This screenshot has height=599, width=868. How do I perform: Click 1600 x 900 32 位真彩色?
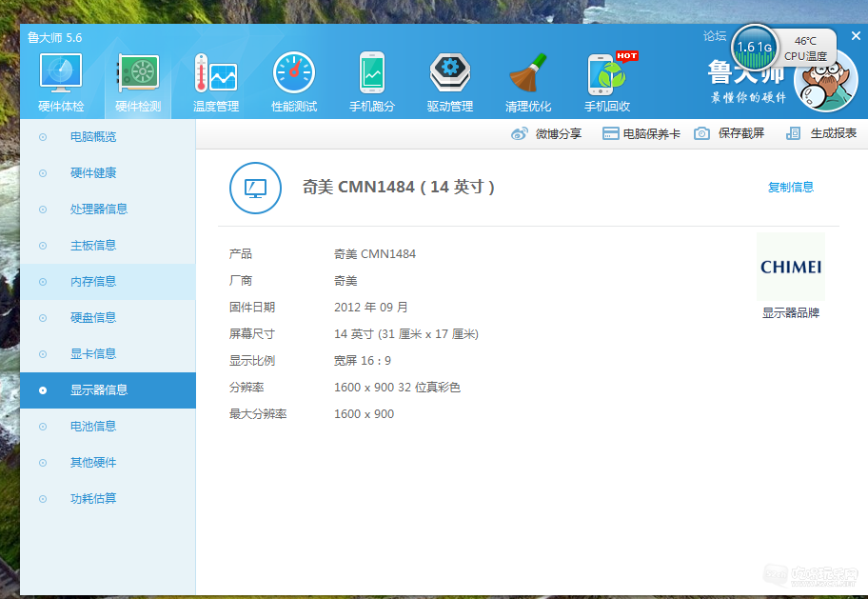coord(397,388)
